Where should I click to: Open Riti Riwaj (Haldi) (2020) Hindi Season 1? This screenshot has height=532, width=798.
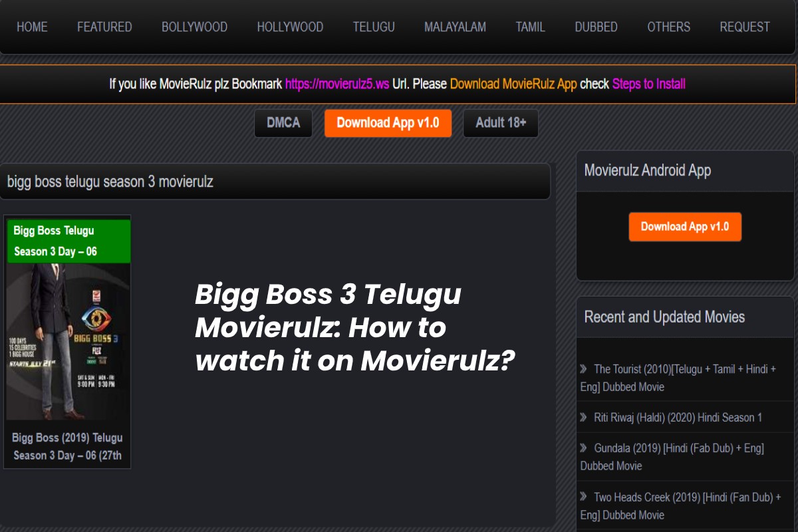[678, 418]
